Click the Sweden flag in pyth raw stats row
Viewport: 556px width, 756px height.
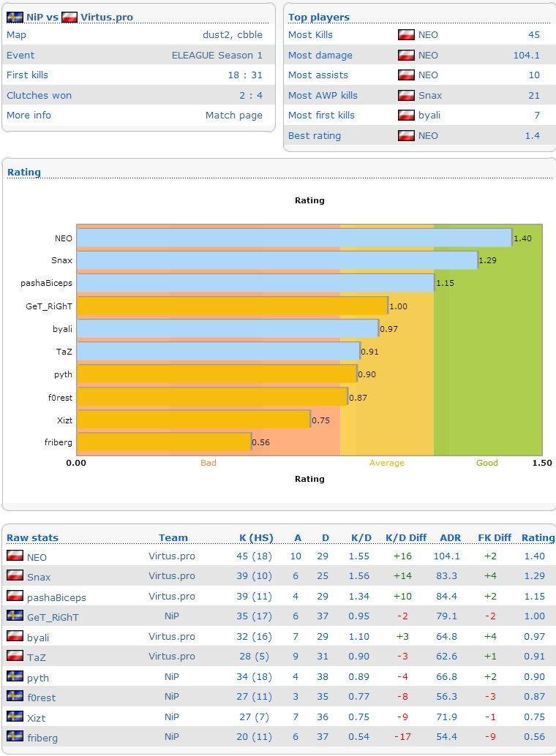15,676
